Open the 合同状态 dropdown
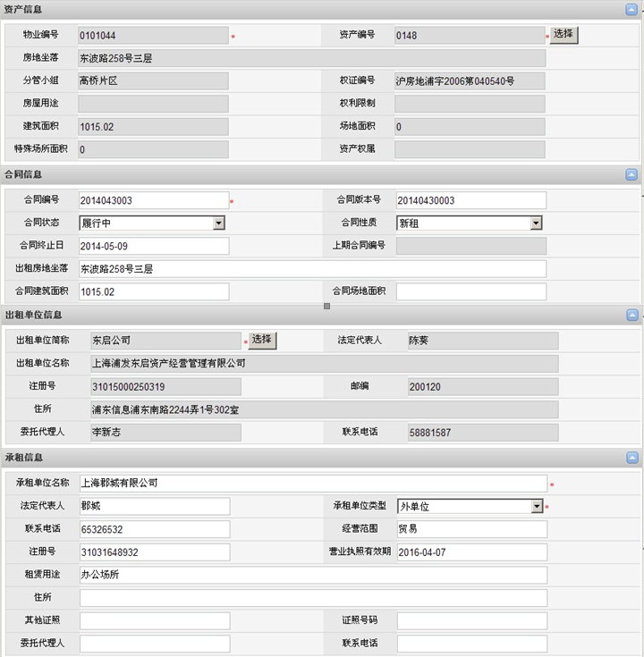 218,223
